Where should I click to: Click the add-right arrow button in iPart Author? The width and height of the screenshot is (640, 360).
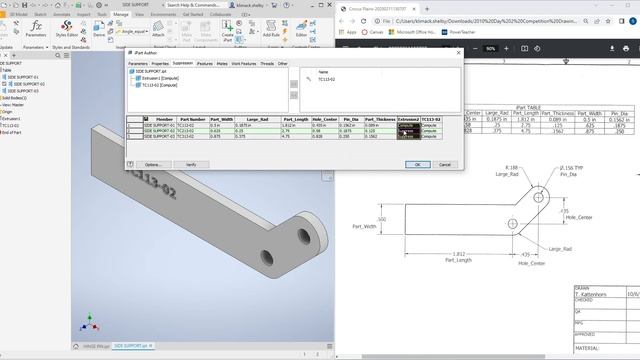point(294,84)
